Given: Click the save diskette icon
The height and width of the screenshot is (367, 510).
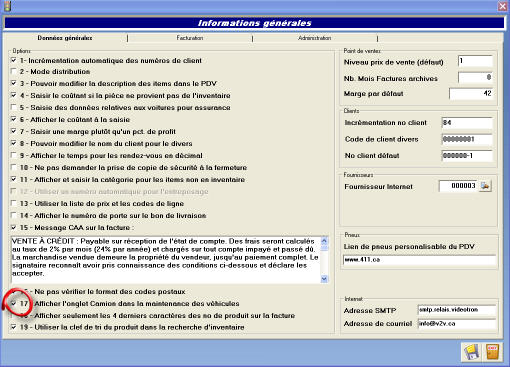Looking at the screenshot, I should click(x=471, y=352).
